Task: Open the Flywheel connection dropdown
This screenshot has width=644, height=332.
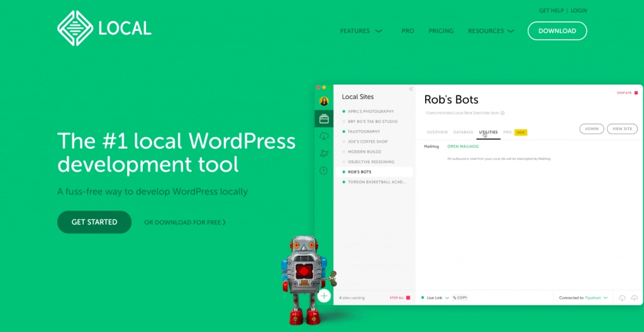Action: [606, 298]
